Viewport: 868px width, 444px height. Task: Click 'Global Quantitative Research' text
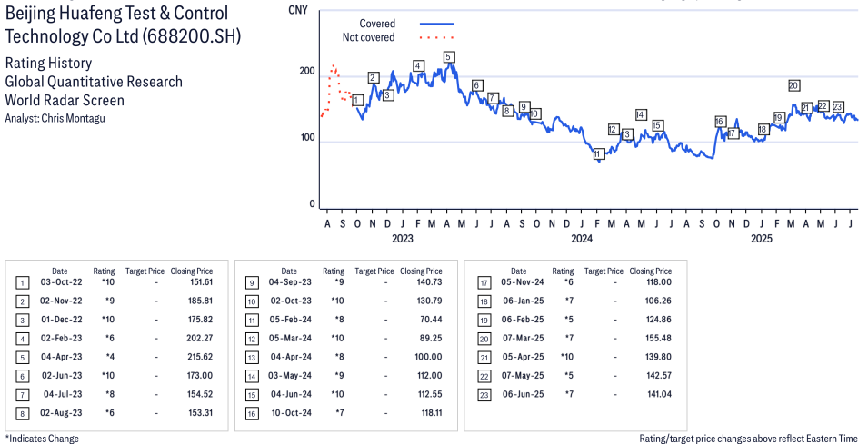point(94,82)
